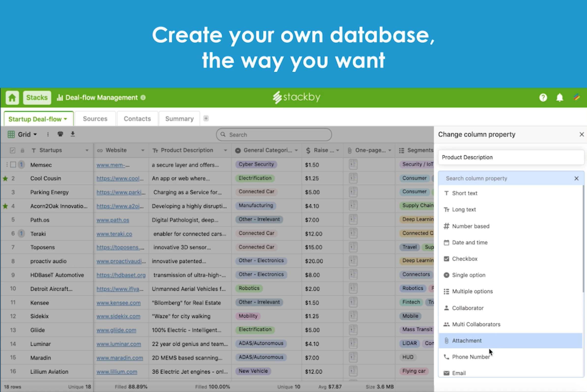Choose Collaborator column type

(511, 308)
